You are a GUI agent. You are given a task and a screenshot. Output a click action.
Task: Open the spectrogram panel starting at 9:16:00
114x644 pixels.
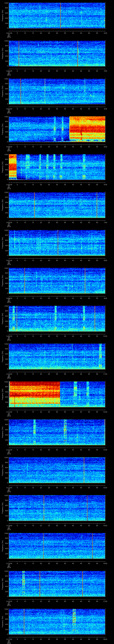pos(57,584)
